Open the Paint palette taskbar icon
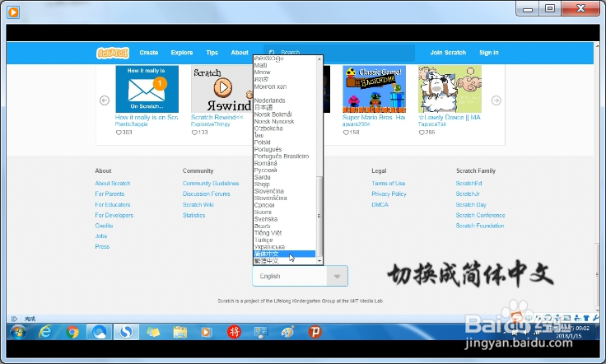The width and height of the screenshot is (606, 364). 287,332
